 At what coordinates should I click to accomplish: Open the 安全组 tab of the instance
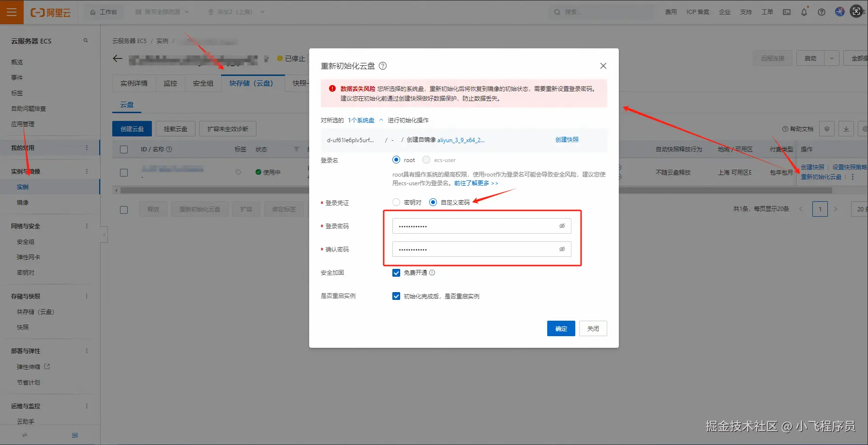(203, 83)
